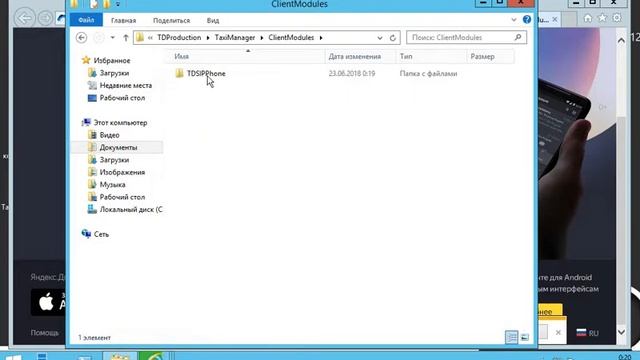Click the App Store badge on the page
The width and height of the screenshot is (640, 360).
48,302
